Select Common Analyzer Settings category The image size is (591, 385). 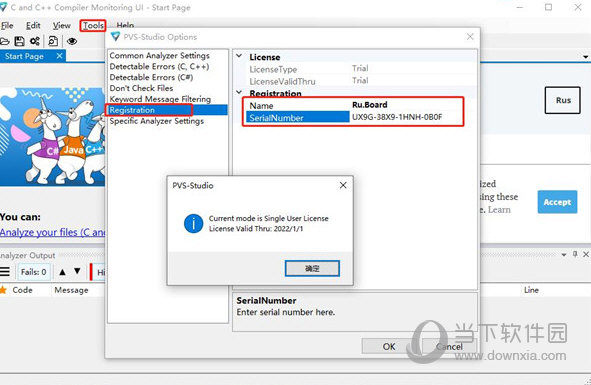[x=159, y=55]
